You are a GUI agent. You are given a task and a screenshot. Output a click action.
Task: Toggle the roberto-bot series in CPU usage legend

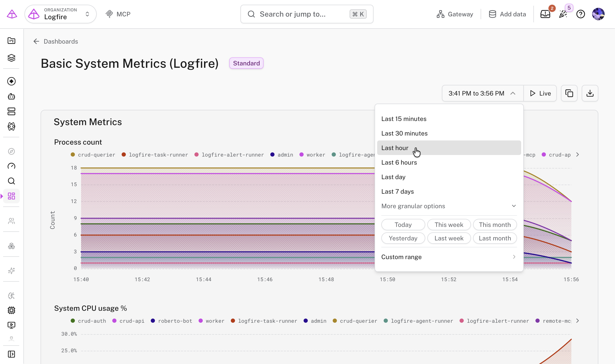(x=172, y=321)
